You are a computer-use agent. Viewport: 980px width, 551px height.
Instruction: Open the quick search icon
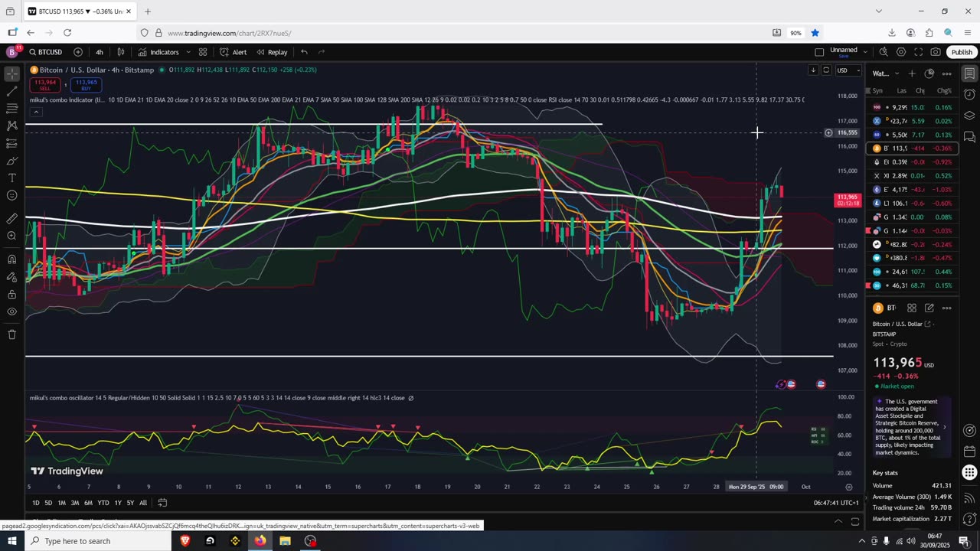click(x=884, y=52)
